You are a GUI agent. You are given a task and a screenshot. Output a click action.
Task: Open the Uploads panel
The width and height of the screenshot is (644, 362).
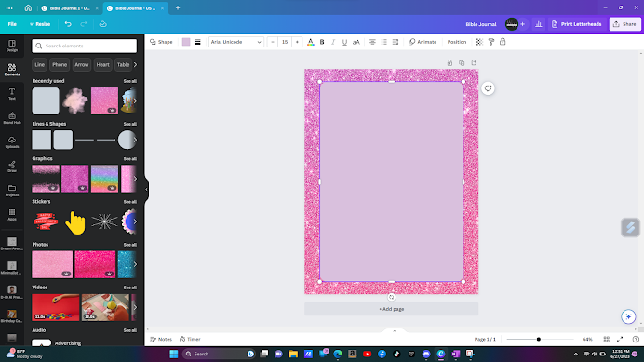tap(12, 142)
